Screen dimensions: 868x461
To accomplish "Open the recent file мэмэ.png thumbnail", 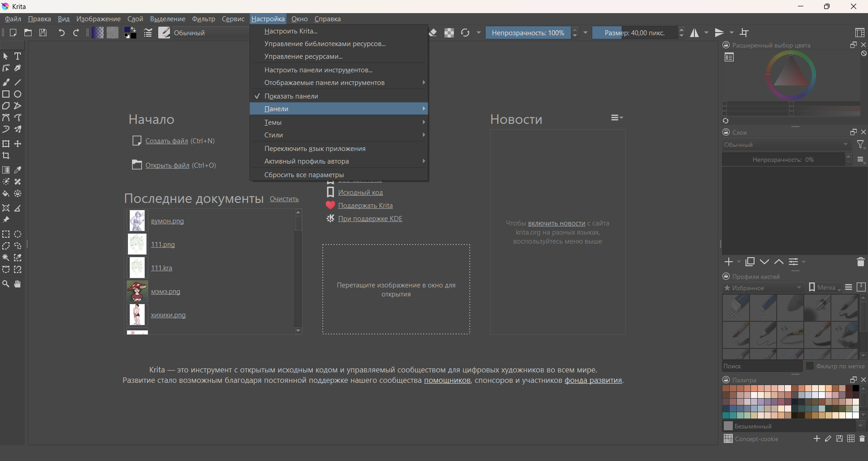I will [137, 292].
